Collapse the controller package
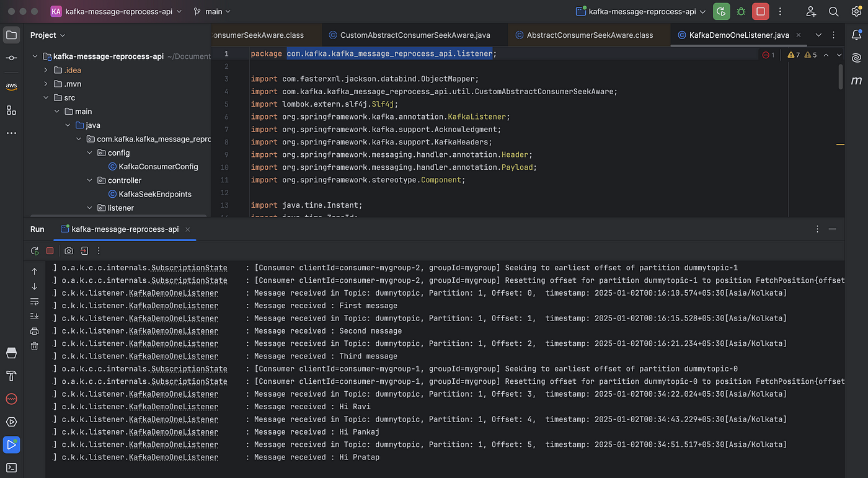 coord(90,180)
